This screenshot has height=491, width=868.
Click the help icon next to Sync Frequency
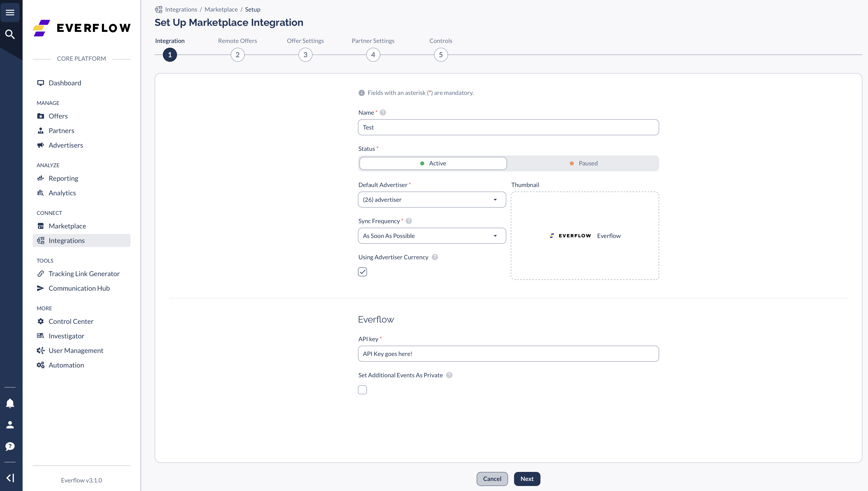click(x=409, y=221)
